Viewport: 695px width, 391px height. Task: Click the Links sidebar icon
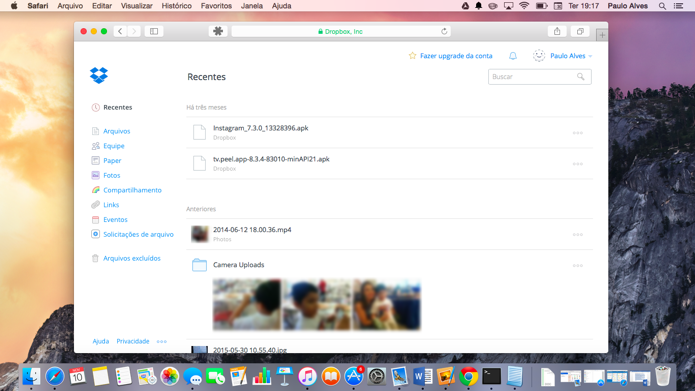click(x=95, y=205)
